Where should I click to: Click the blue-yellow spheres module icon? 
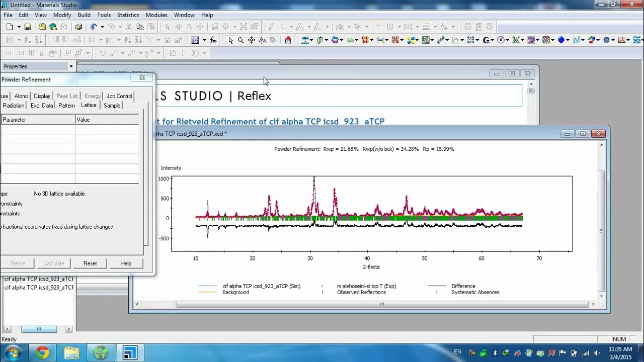[x=411, y=40]
